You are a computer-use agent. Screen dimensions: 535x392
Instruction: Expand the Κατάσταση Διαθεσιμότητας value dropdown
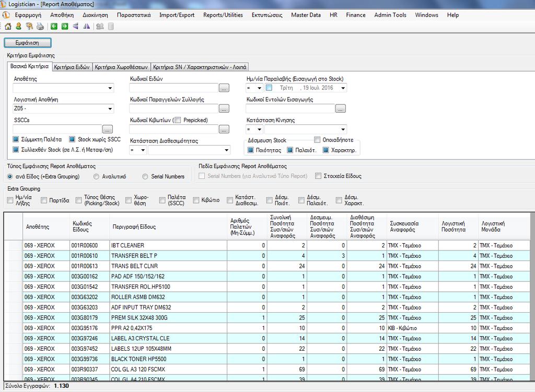[227, 150]
